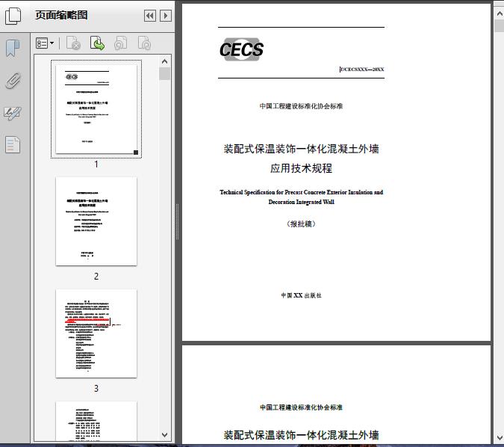The width and height of the screenshot is (504, 447).
Task: Click the extract pages green arrow icon
Action: [x=97, y=44]
